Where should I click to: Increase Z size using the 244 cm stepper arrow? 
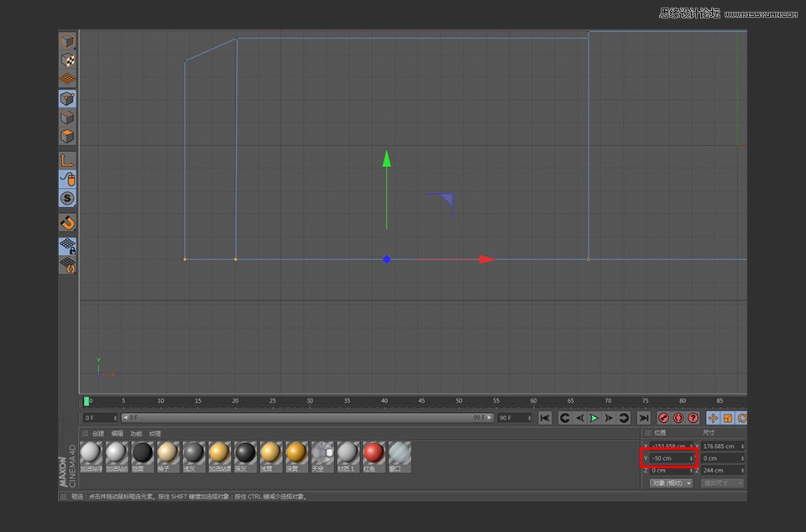click(x=742, y=470)
